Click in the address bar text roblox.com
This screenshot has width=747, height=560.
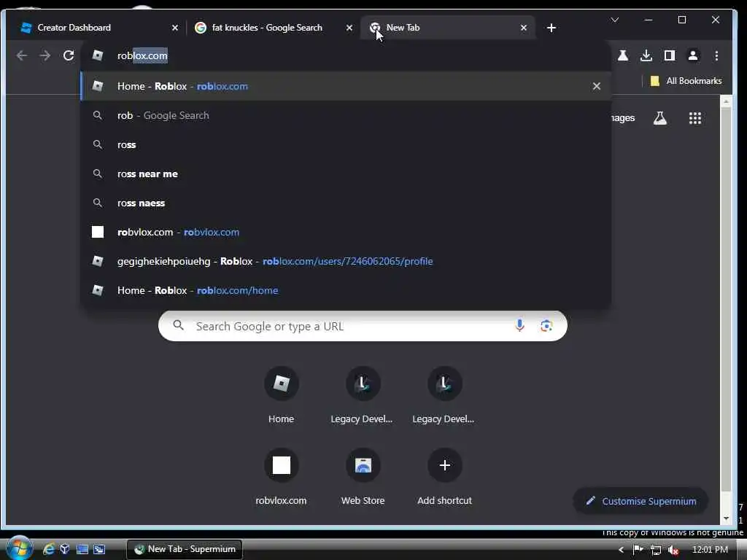(x=142, y=55)
